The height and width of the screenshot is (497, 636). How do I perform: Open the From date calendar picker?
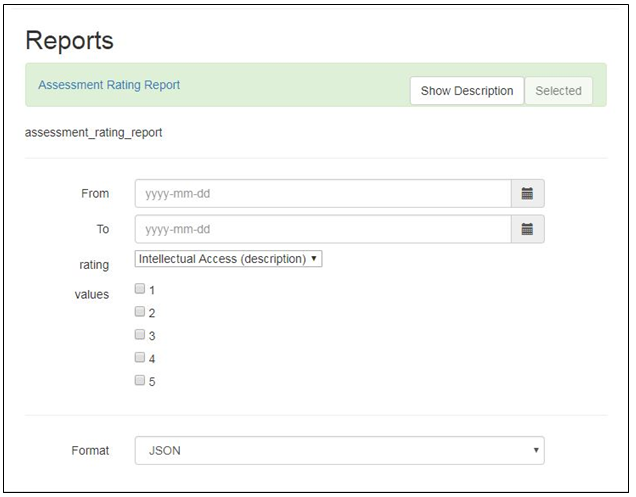527,194
